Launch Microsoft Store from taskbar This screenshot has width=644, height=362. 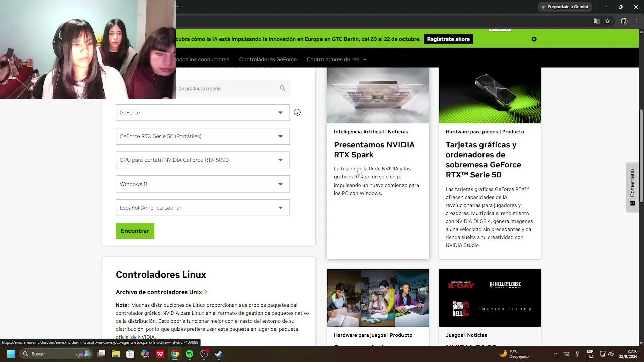coord(130,354)
